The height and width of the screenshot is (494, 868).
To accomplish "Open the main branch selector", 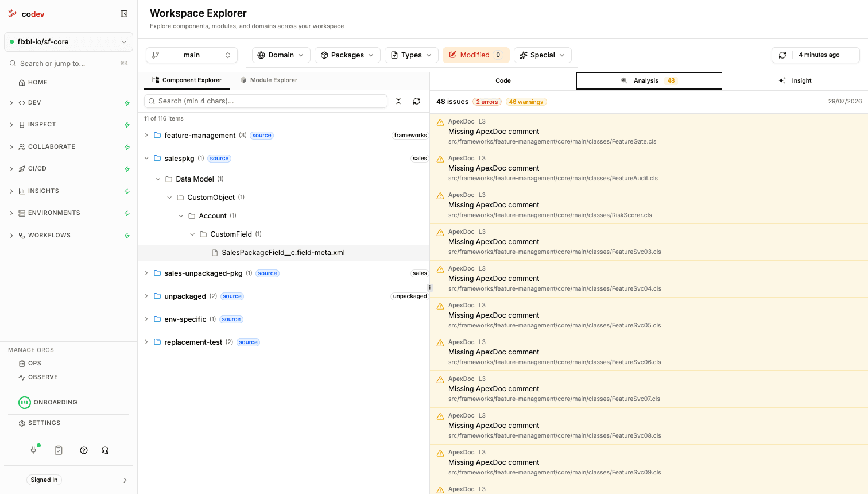I will point(192,55).
